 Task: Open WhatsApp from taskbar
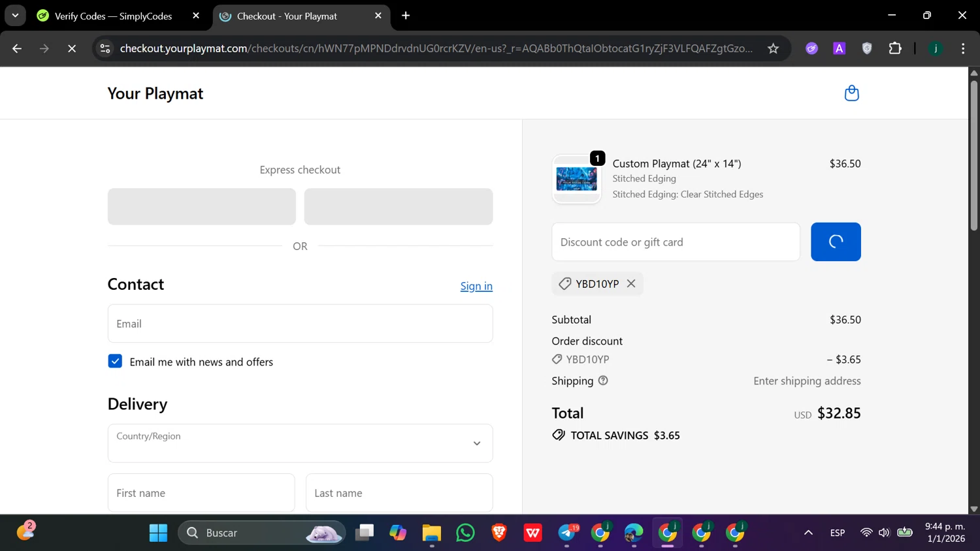[x=465, y=533]
